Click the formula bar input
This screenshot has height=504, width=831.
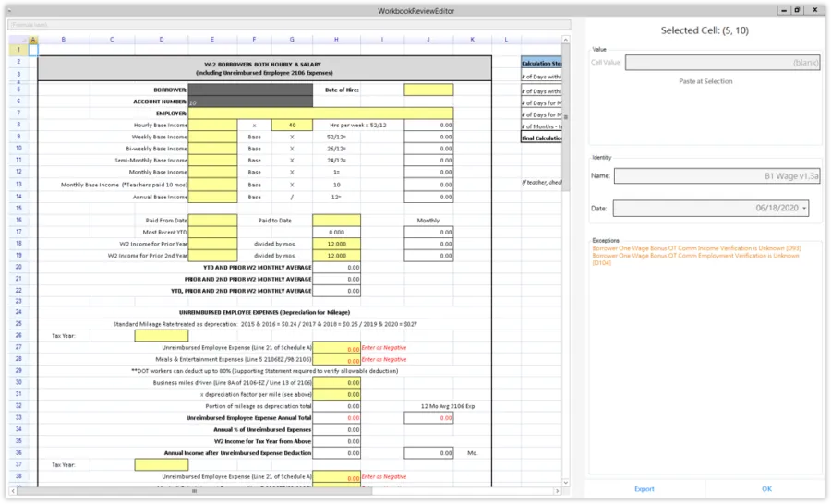coord(289,25)
